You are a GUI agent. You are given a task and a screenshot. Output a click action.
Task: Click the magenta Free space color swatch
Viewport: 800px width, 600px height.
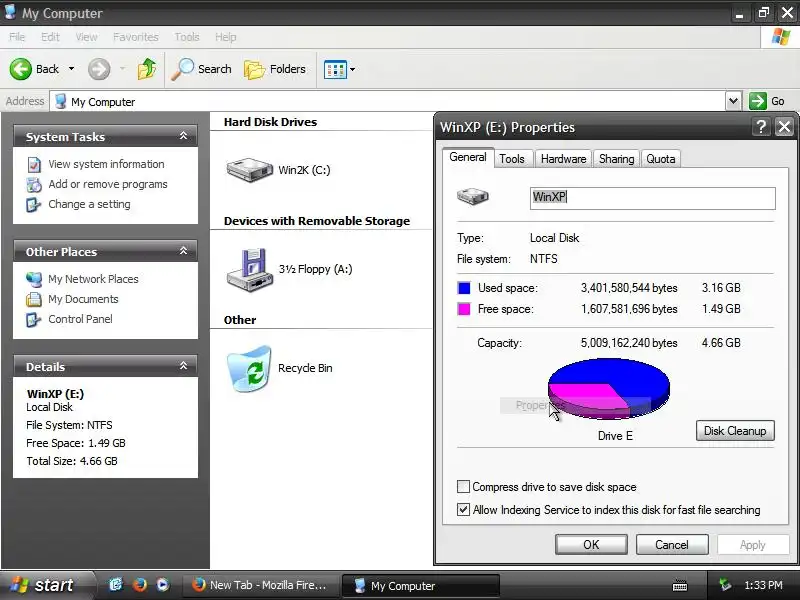point(464,309)
